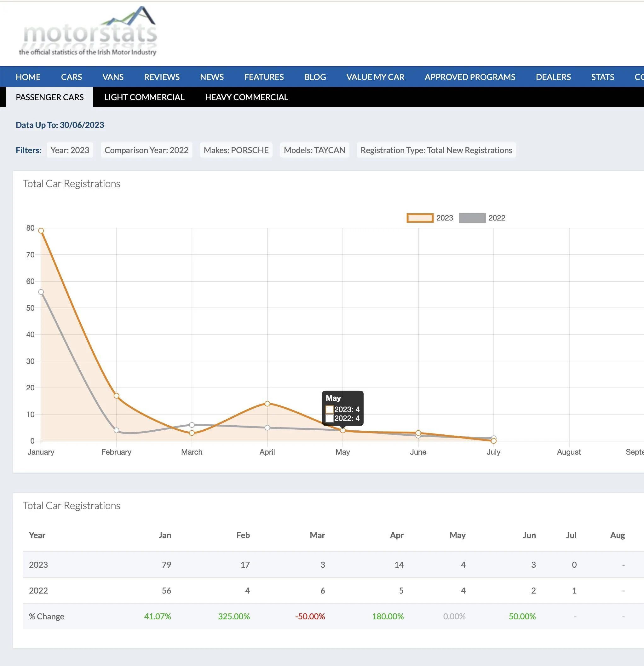Click the 2023 April data point
The width and height of the screenshot is (644, 666).
pos(267,404)
